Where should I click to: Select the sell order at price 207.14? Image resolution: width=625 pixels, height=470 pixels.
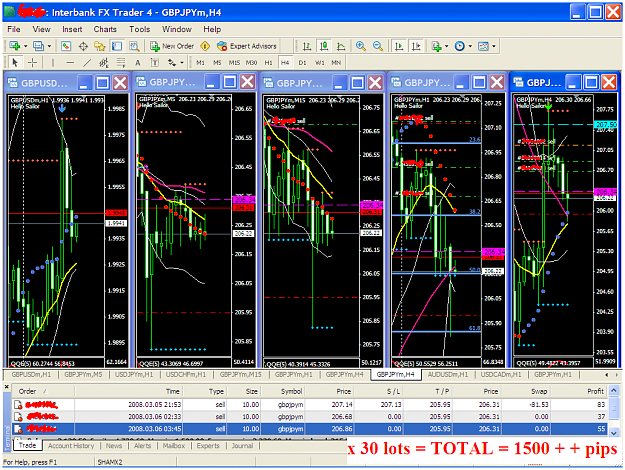pos(309,405)
